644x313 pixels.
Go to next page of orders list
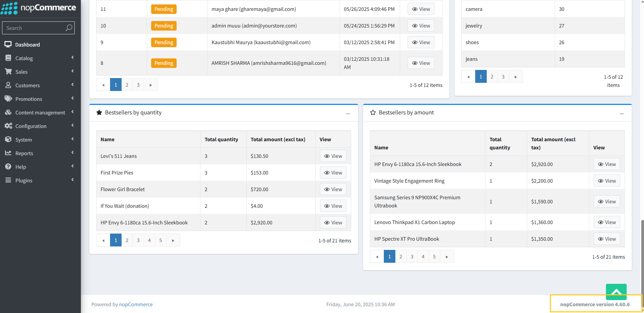(x=151, y=85)
